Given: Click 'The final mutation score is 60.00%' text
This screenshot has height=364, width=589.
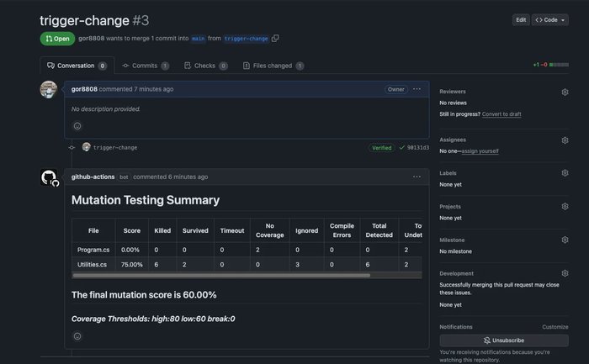Looking at the screenshot, I should 144,295.
